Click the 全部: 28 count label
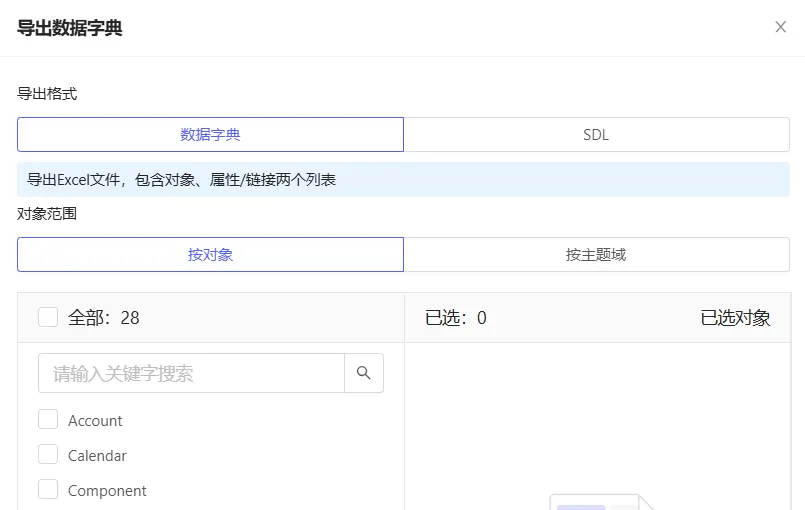 point(104,318)
